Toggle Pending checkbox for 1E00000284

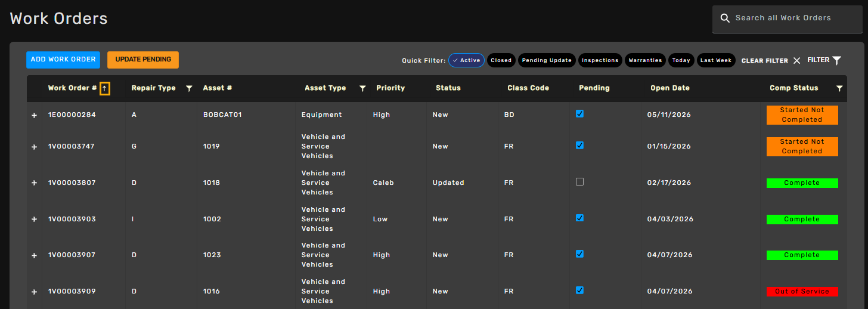(x=579, y=113)
